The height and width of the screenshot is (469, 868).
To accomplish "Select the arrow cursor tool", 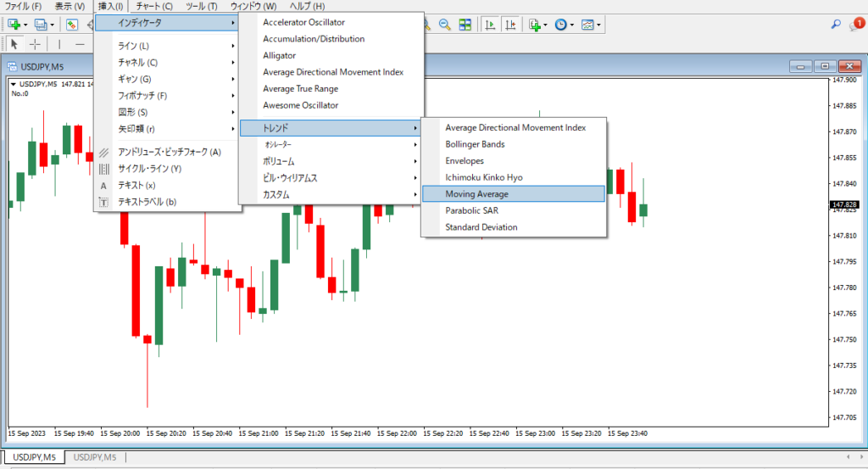I will pyautogui.click(x=14, y=44).
